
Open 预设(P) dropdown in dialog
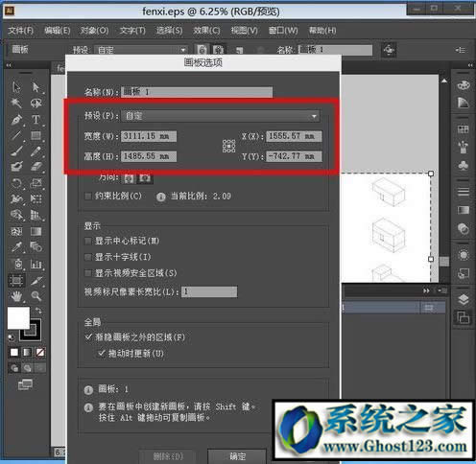(221, 116)
